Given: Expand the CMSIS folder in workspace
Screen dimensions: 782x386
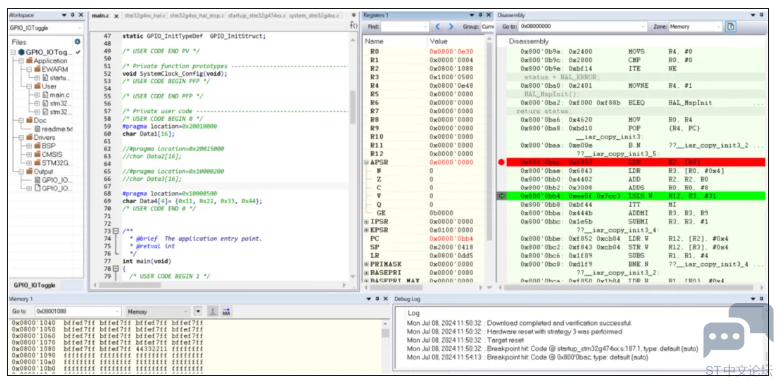Looking at the screenshot, I should tap(29, 154).
